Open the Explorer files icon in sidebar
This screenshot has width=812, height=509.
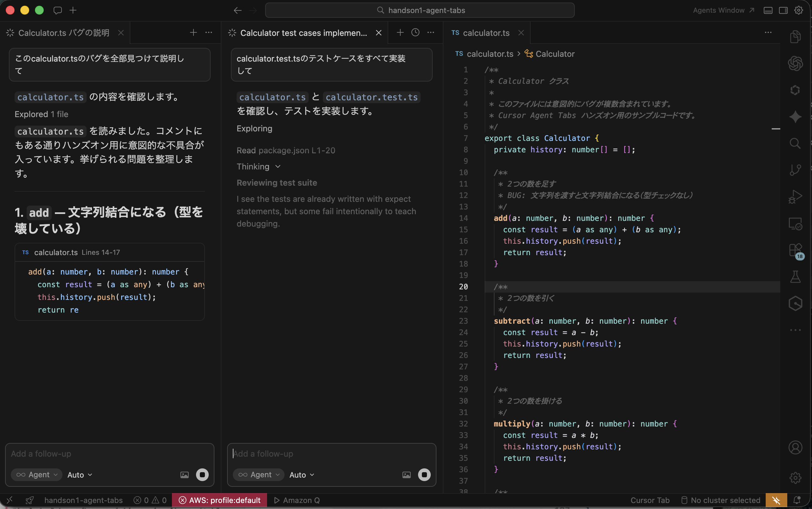click(795, 37)
